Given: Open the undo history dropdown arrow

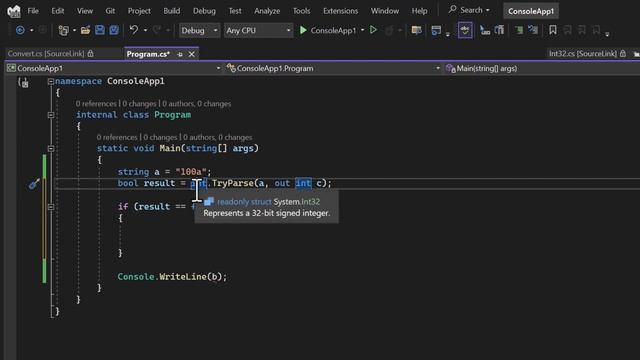Looking at the screenshot, I should [x=145, y=31].
